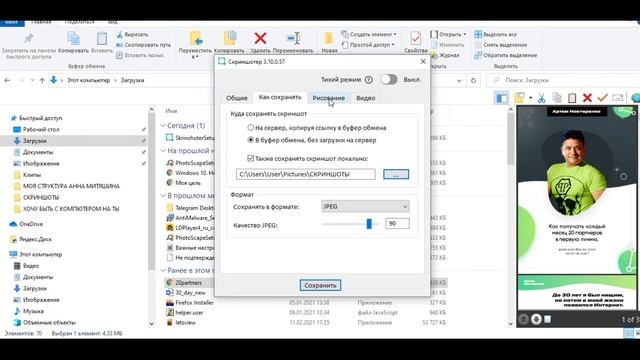Select Музыка under Этот компьютер
Image resolution: width=640 pixels, height=360 pixels.
click(x=33, y=311)
